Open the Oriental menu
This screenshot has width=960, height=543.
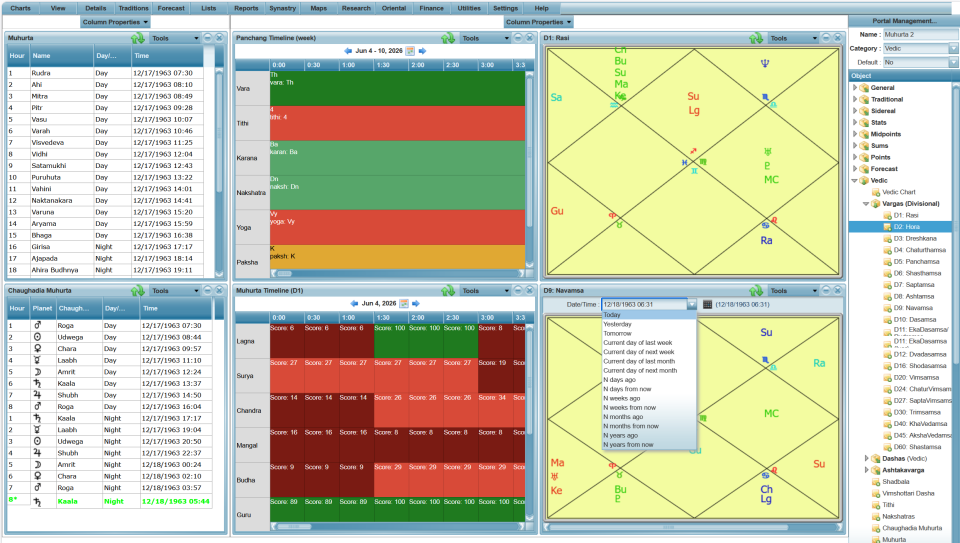click(394, 8)
